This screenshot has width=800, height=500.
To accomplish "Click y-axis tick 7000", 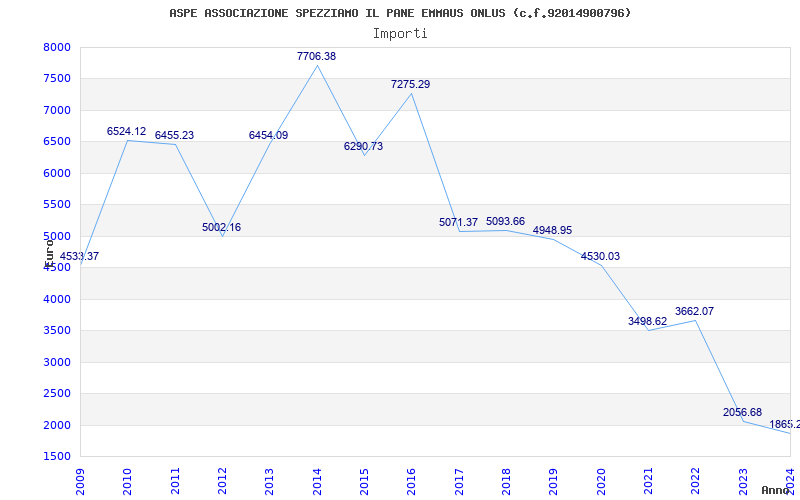I will pyautogui.click(x=57, y=110).
